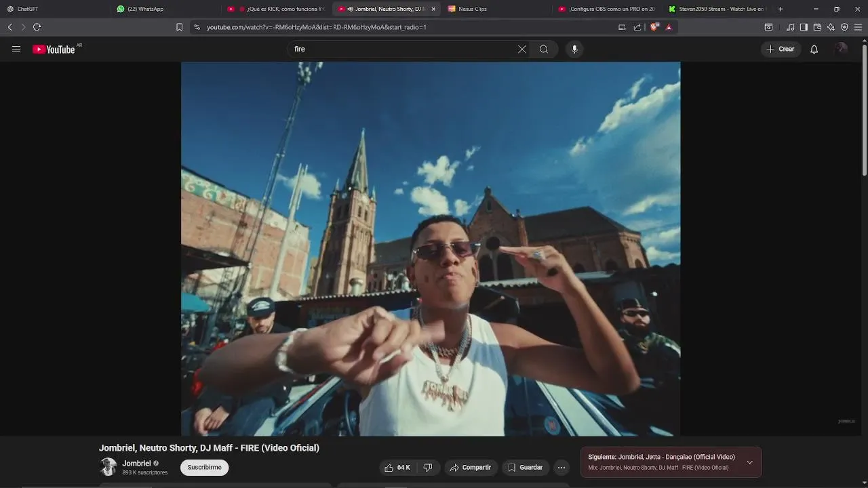Switch to the Qué es KICK tab

[277, 9]
